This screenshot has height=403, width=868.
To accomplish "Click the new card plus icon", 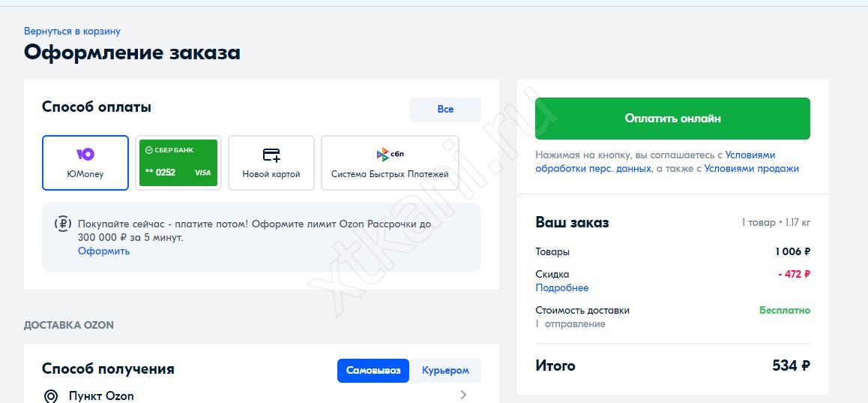I will [271, 155].
